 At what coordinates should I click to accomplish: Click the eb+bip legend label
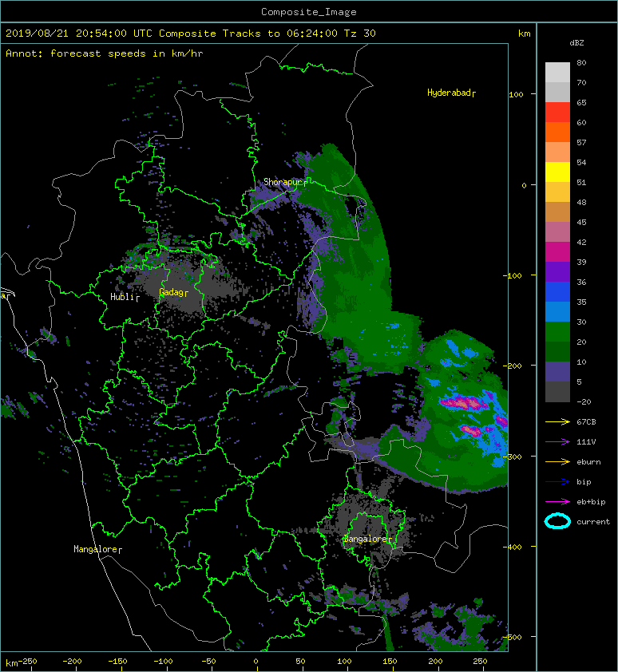pyautogui.click(x=591, y=502)
